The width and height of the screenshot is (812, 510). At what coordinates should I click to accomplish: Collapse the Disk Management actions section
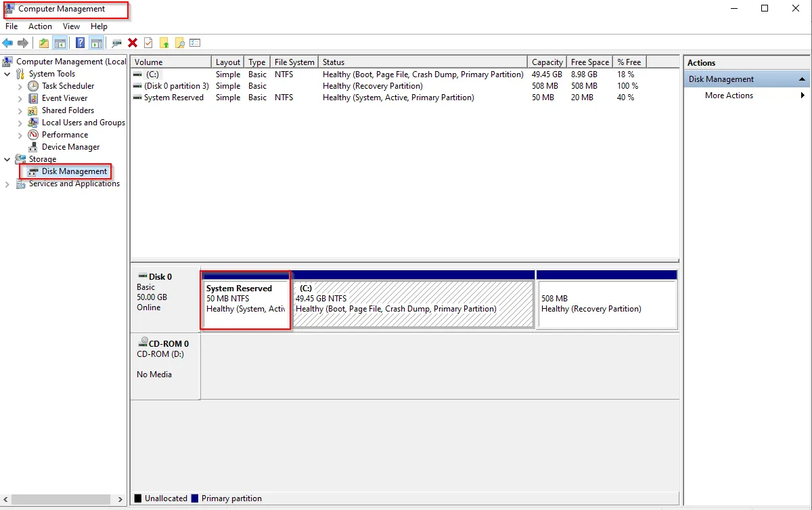pos(803,79)
